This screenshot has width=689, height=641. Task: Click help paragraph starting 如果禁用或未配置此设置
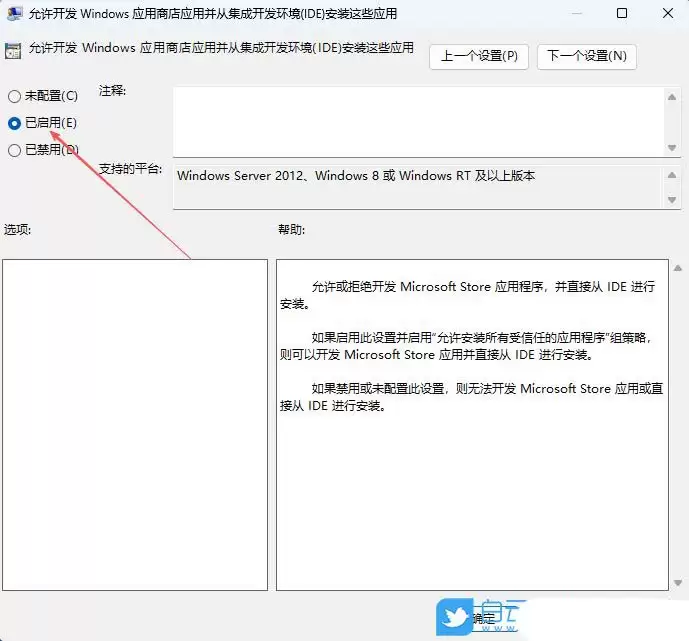(471, 397)
